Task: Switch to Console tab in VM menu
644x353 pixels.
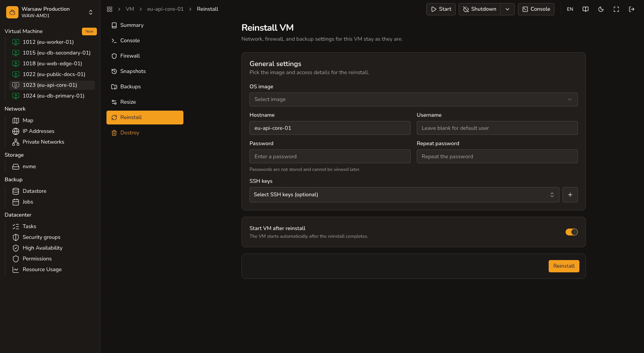Action: pos(145,41)
